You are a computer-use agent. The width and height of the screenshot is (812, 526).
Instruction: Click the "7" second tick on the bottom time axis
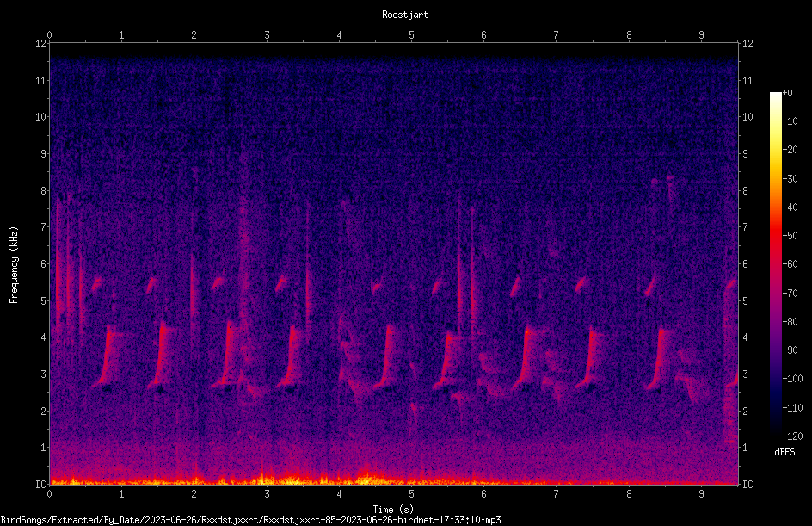point(557,494)
